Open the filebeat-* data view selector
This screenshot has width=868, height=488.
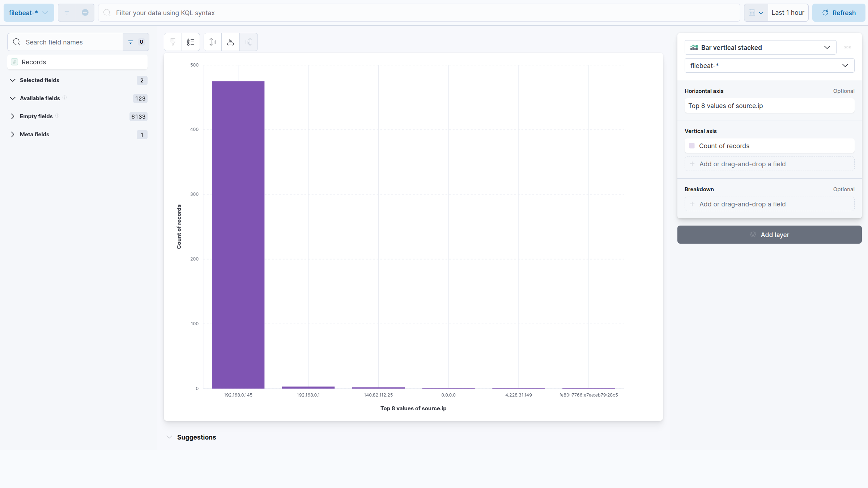pos(29,13)
